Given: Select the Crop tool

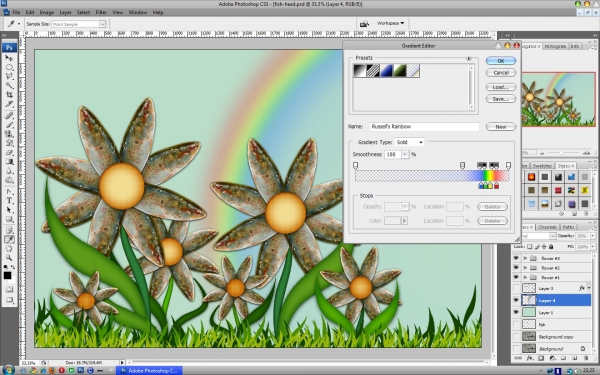Looking at the screenshot, I should [x=9, y=95].
